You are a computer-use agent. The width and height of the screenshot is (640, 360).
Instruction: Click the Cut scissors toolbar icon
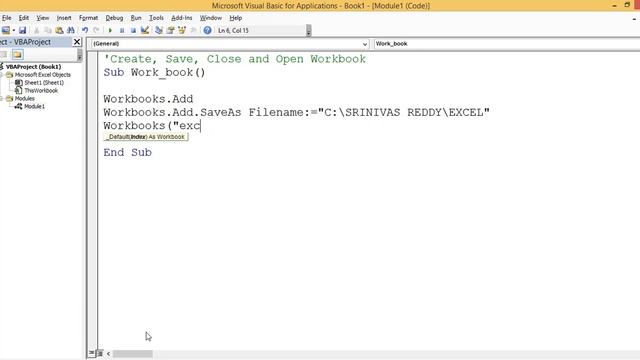point(36,30)
